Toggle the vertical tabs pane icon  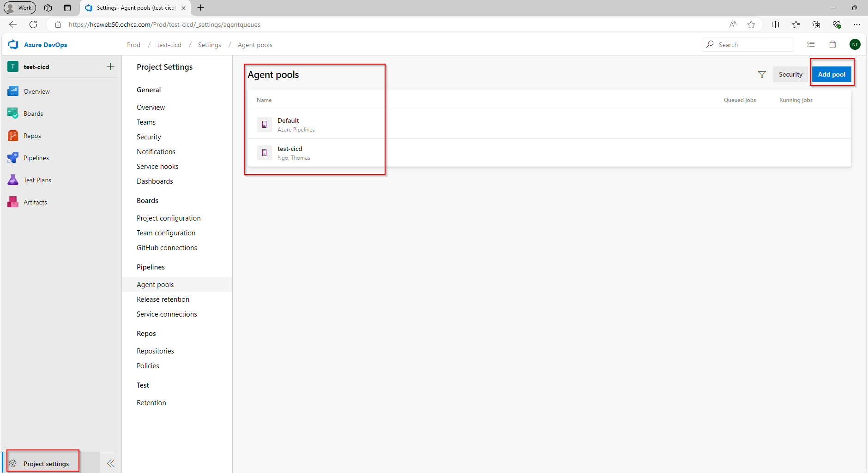67,8
